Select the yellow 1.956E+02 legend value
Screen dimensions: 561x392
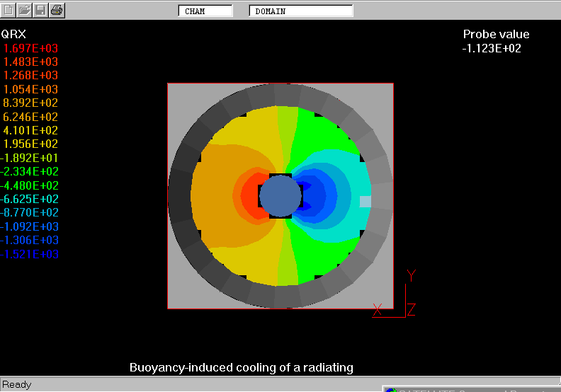[x=31, y=144]
